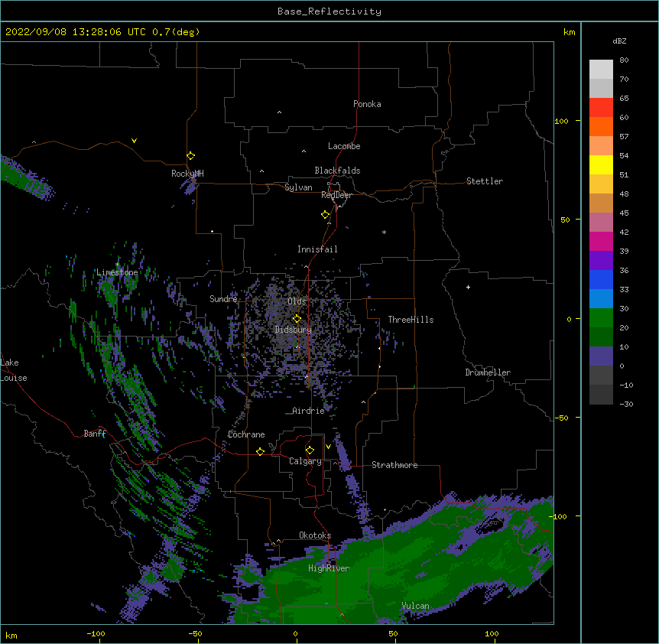The height and width of the screenshot is (644, 659).
Task: Click the light orange 54-57 dBZ swatch
Action: (x=601, y=146)
